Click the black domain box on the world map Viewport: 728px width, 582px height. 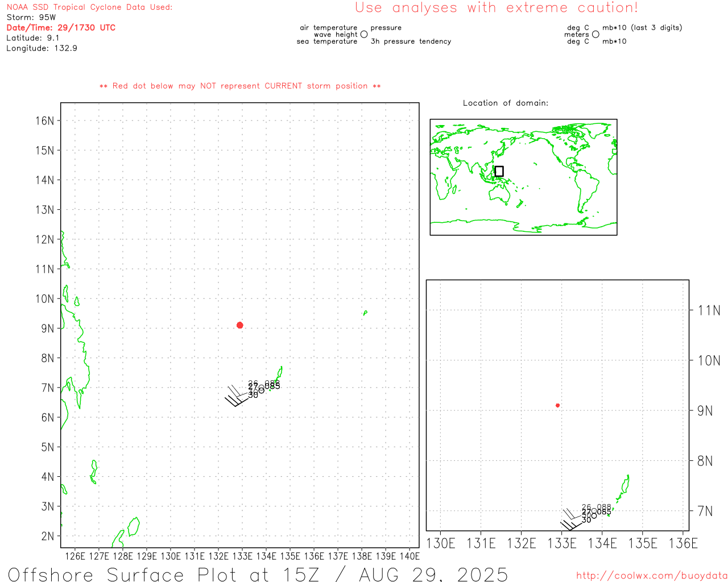[499, 171]
